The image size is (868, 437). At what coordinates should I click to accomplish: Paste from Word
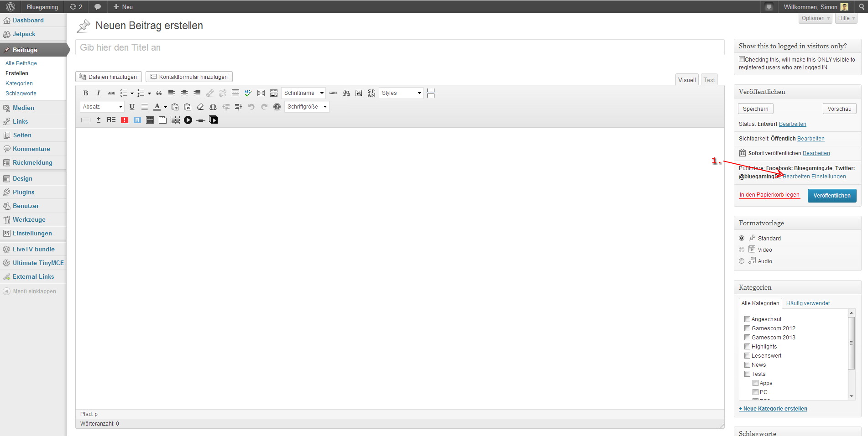(x=188, y=107)
